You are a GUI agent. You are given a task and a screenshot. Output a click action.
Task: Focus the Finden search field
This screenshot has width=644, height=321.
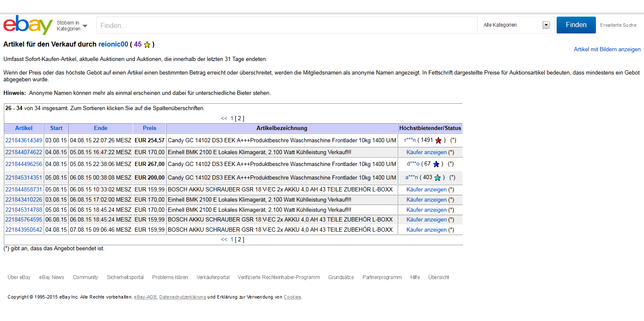(287, 25)
